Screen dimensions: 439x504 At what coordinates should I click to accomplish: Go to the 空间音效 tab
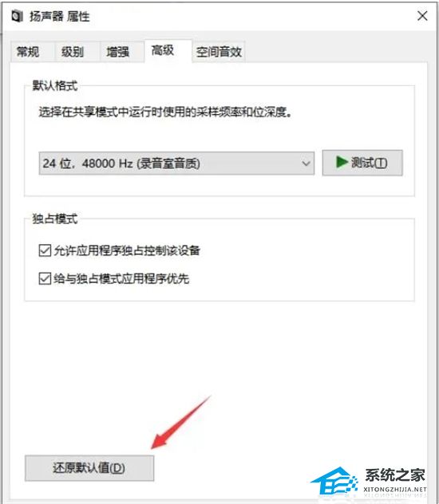(x=219, y=51)
